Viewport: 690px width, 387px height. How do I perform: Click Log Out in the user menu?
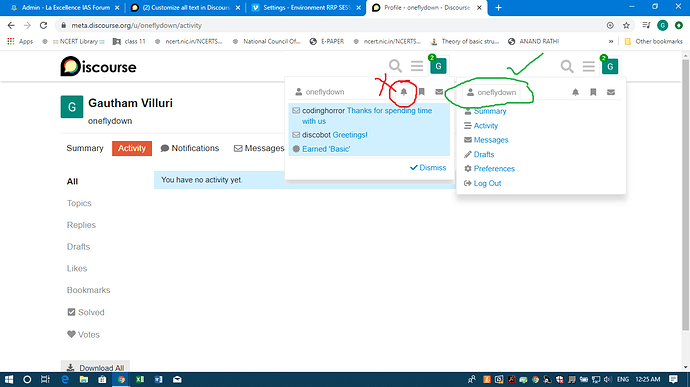tap(483, 183)
